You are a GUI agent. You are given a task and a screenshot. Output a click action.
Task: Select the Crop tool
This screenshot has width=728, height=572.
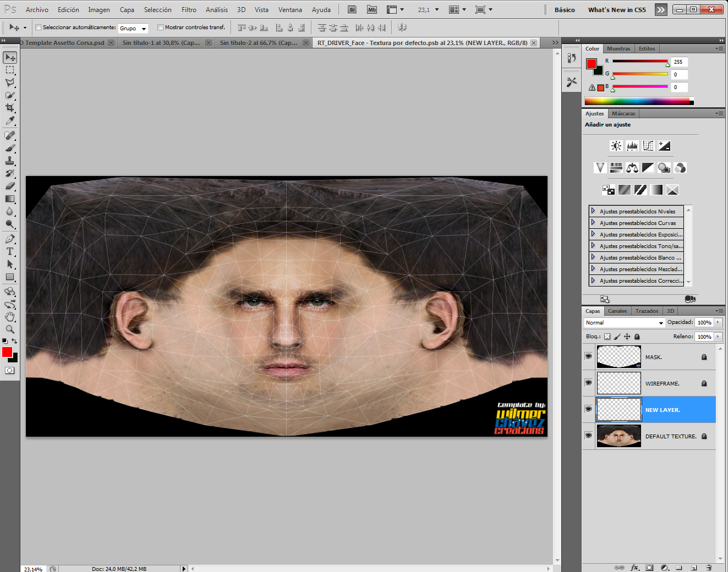pos(10,108)
